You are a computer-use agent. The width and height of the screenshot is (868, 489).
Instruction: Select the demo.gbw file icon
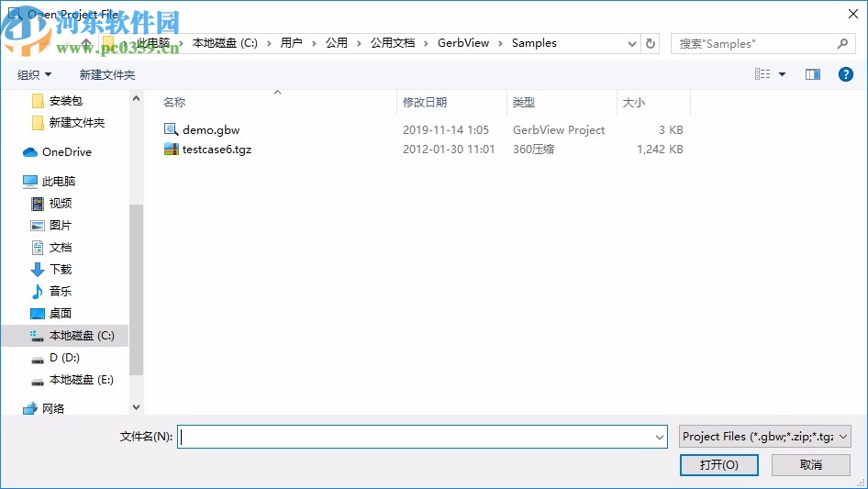[x=171, y=129]
